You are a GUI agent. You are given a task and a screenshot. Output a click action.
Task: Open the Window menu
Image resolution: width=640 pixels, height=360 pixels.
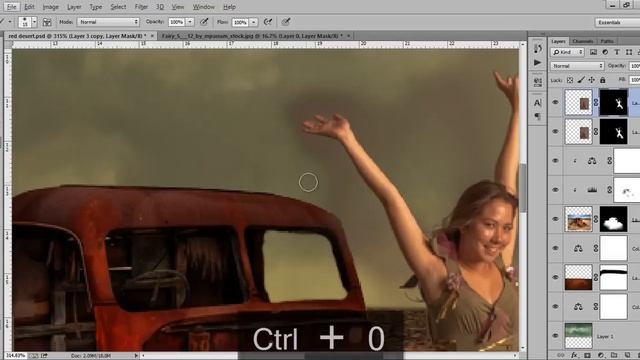(204, 7)
